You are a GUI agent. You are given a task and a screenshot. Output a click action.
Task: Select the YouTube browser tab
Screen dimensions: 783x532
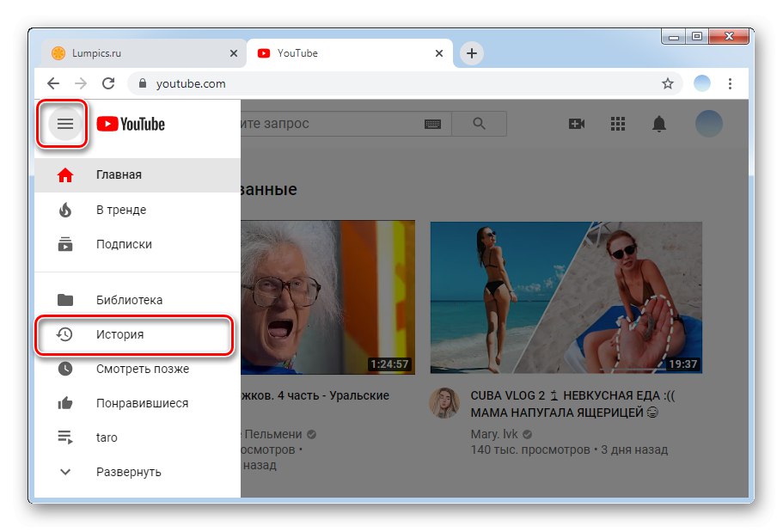click(x=297, y=52)
